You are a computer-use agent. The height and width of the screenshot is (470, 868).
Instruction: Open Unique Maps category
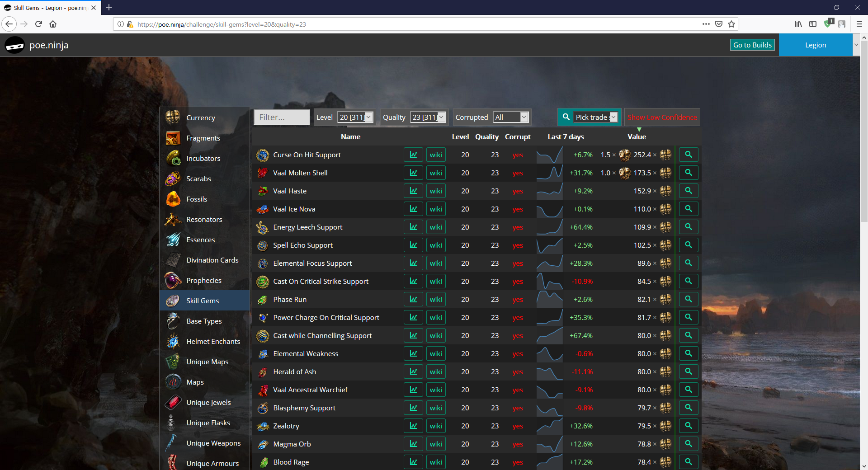(204, 362)
